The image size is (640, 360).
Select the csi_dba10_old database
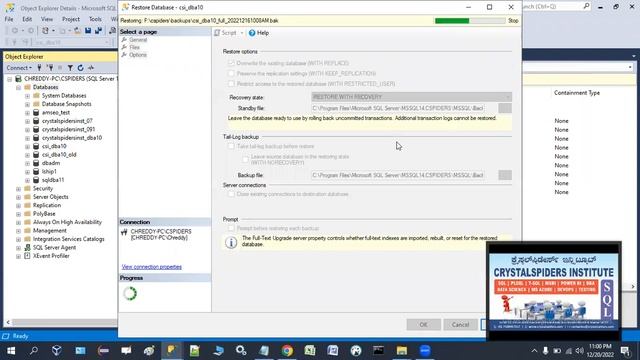coord(59,155)
